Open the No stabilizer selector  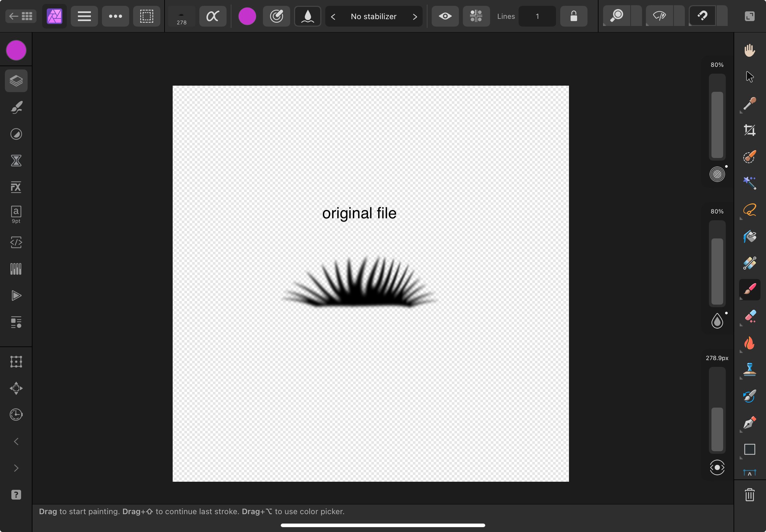pyautogui.click(x=374, y=16)
